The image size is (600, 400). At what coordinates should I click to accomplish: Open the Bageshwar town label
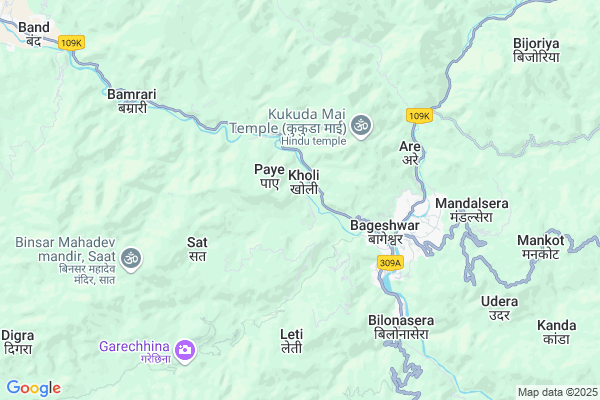click(385, 232)
